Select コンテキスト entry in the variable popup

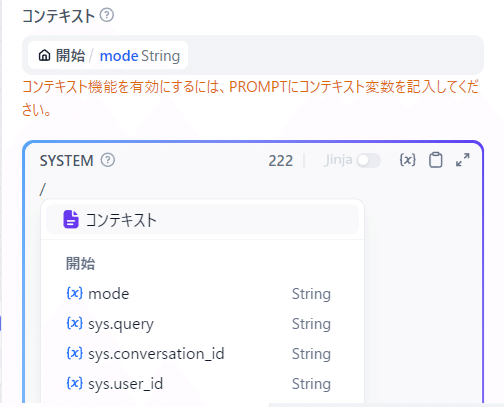pos(202,220)
